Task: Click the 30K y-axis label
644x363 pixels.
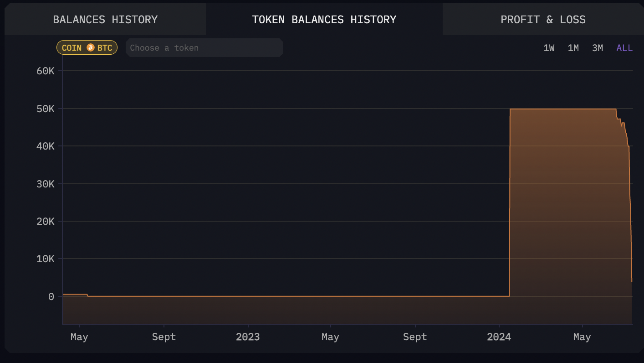Action: 45,184
